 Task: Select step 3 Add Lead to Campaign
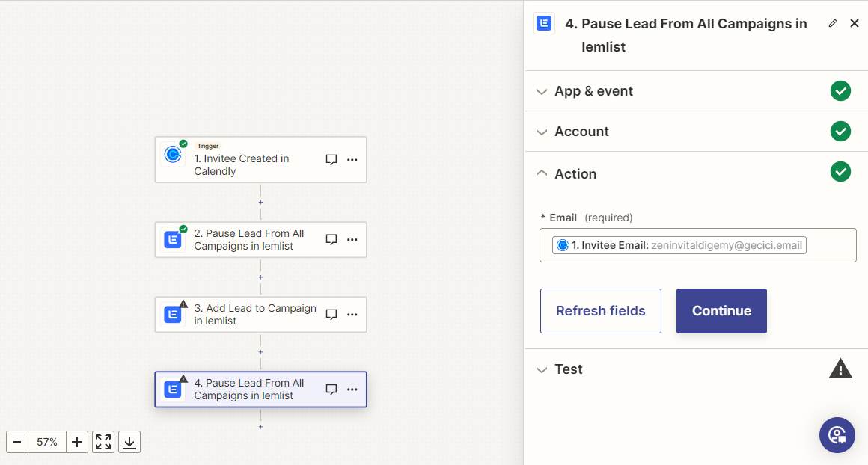click(260, 314)
